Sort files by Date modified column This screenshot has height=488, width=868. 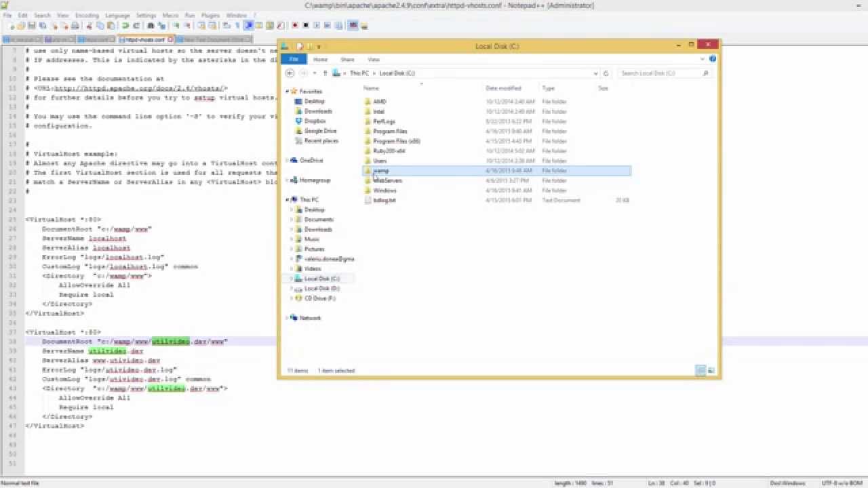pos(503,88)
